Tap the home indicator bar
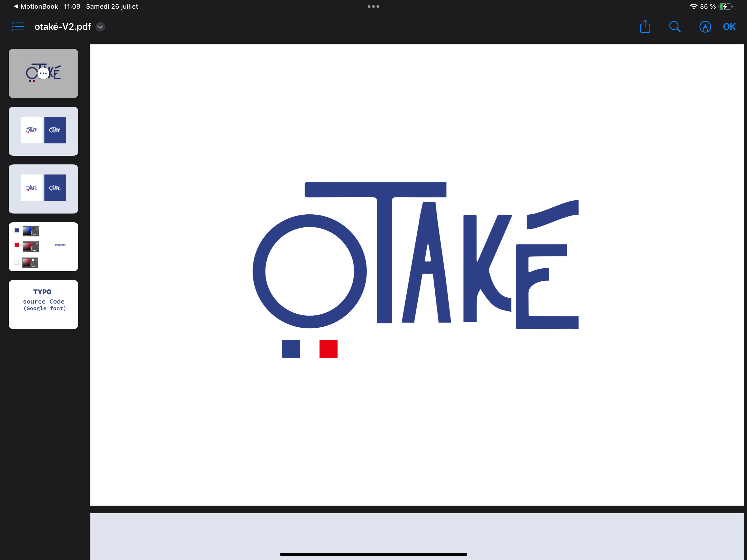Screen dimensions: 747x560 pos(373,554)
